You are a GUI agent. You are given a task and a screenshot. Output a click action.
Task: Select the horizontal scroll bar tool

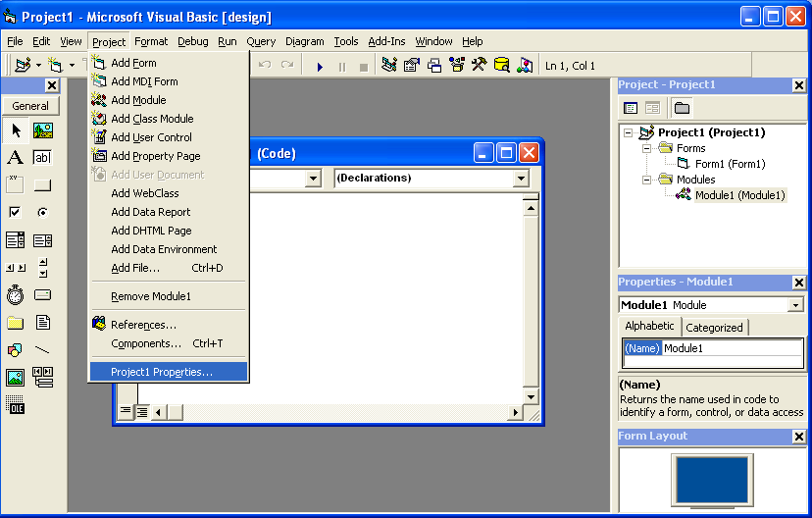(x=16, y=268)
